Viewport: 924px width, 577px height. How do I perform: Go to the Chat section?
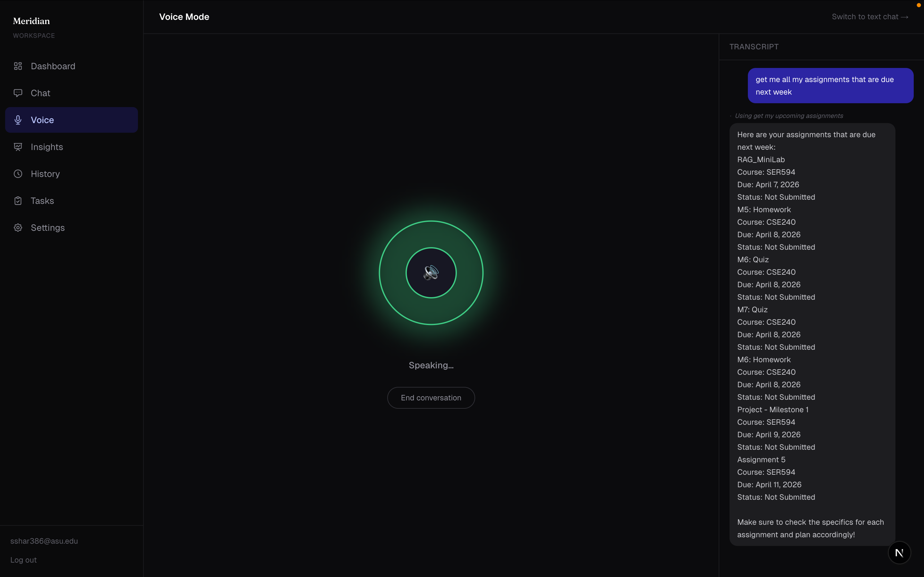40,93
